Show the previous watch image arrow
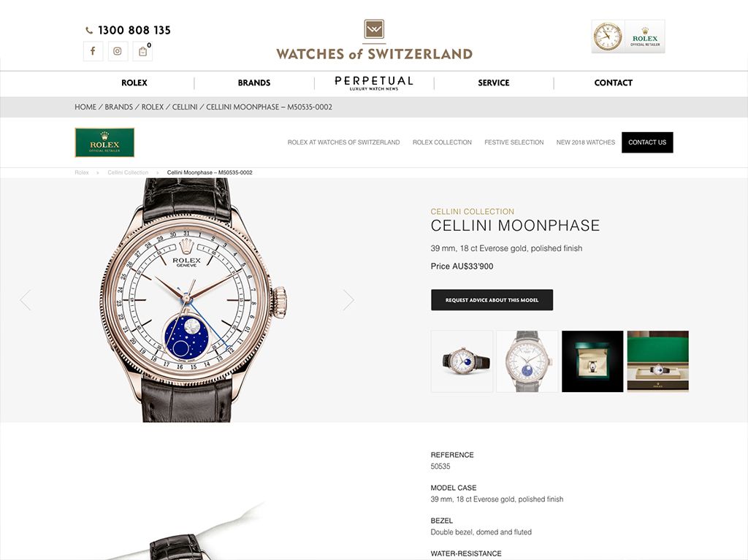The width and height of the screenshot is (748, 560). click(26, 300)
